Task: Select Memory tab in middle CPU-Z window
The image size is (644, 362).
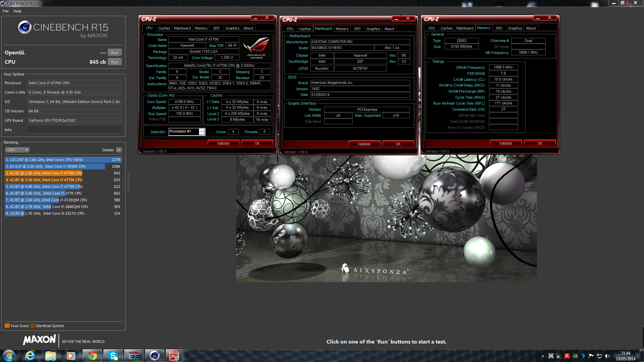Action: (342, 29)
